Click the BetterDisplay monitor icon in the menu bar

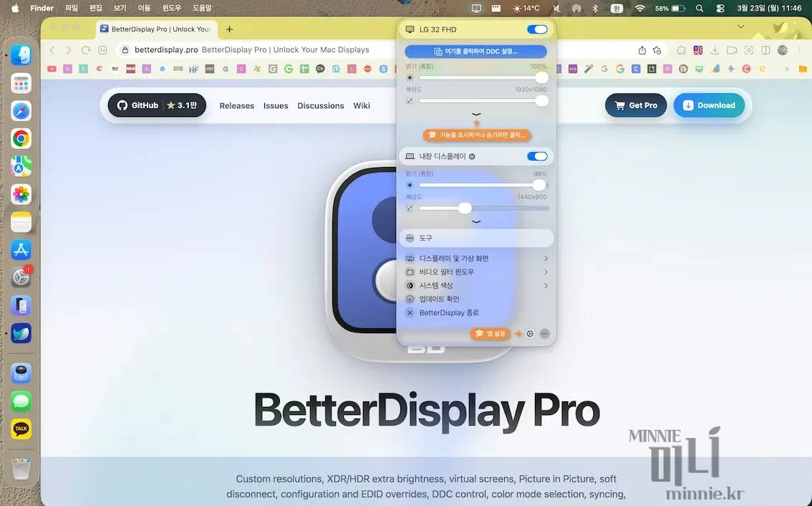476,9
